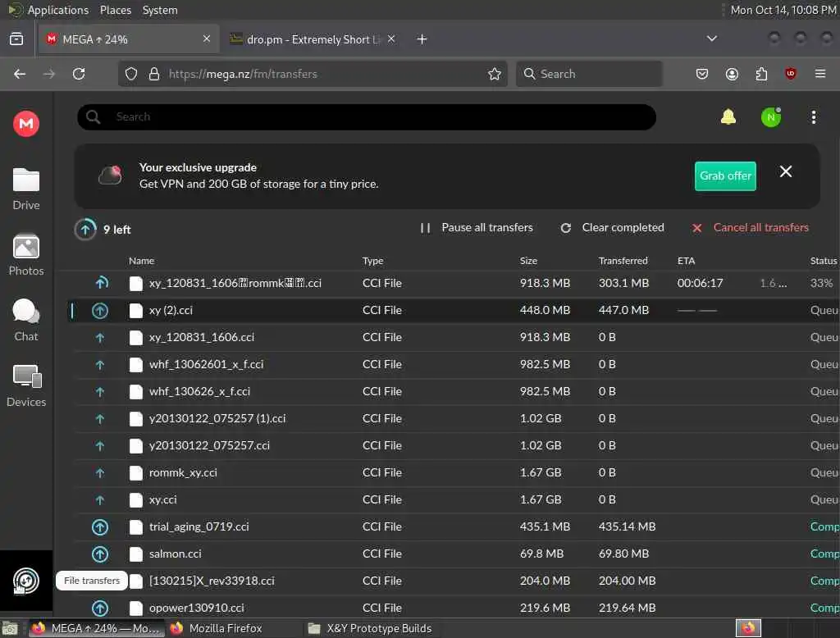
Task: Show site security lock info
Action: pyautogui.click(x=154, y=74)
